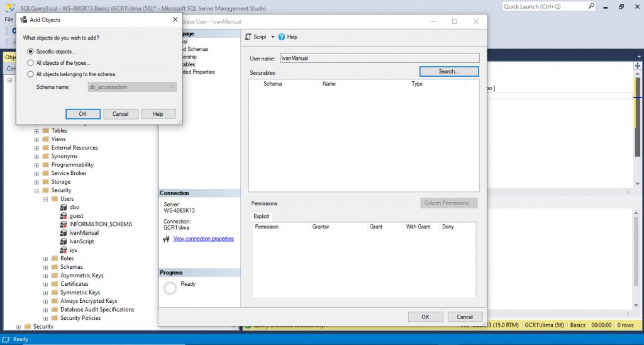Open the Schema name dropdown
Viewport: 644px width, 345px height.
(132, 87)
